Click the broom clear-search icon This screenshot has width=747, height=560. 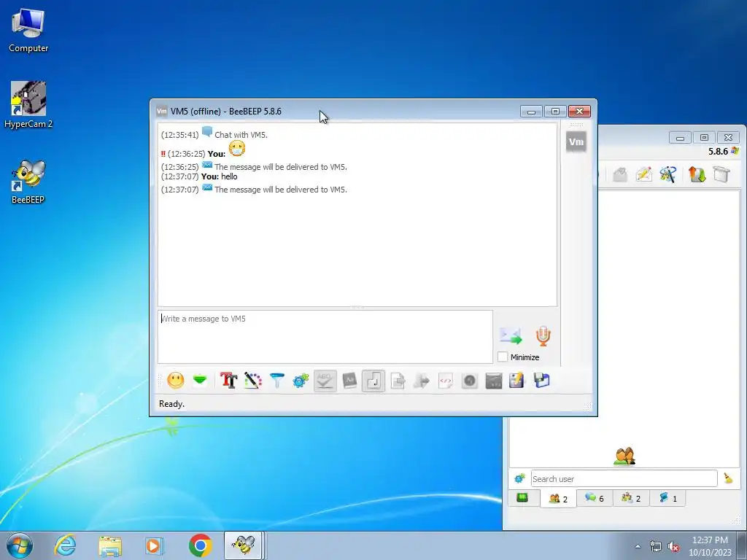[729, 478]
